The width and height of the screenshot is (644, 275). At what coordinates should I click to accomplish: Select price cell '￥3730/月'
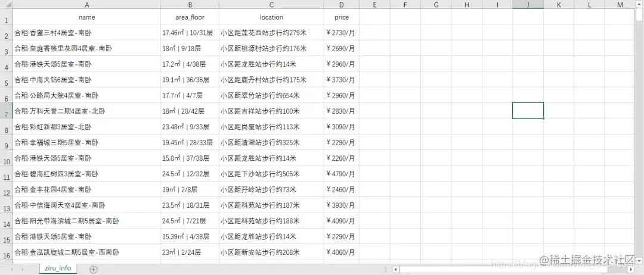pos(341,80)
